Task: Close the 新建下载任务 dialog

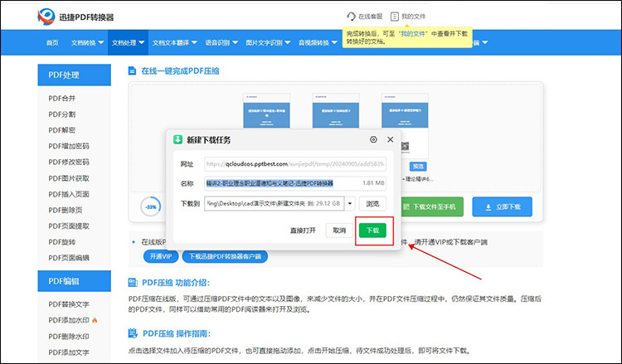Action: (x=391, y=139)
